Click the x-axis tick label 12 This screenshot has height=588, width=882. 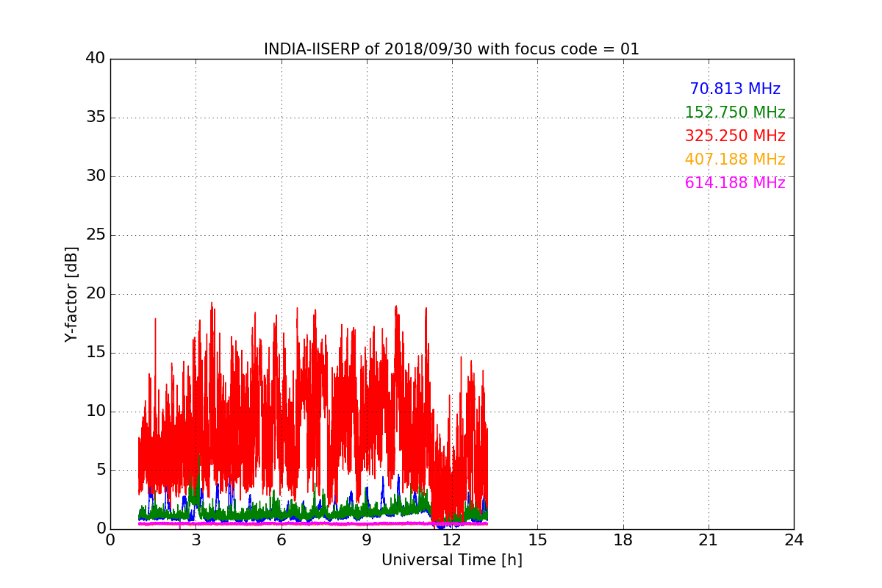click(452, 540)
